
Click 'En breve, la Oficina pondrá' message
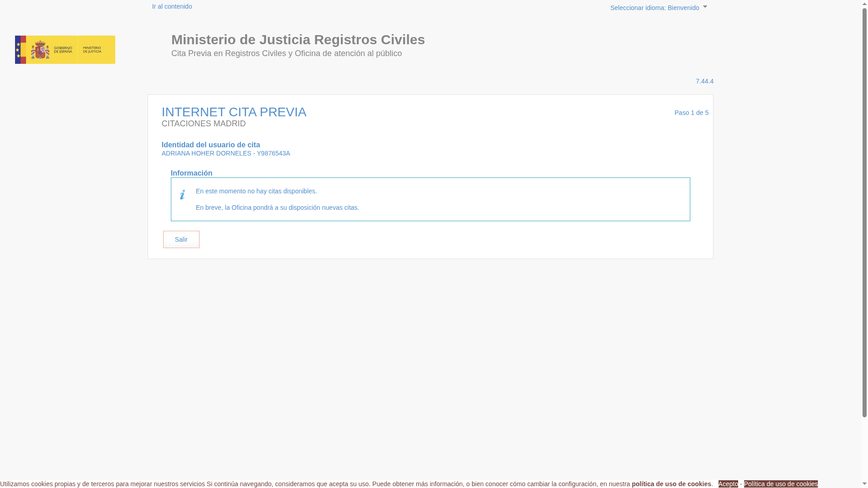coord(277,208)
